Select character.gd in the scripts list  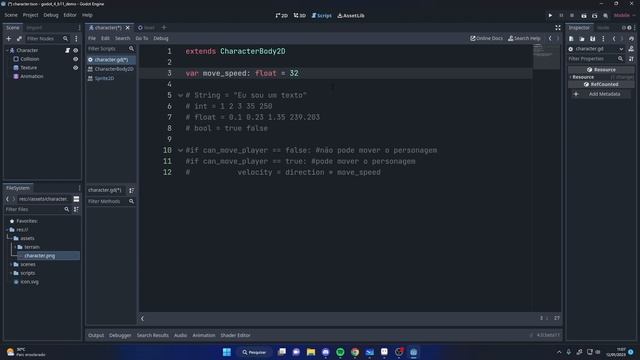111,60
